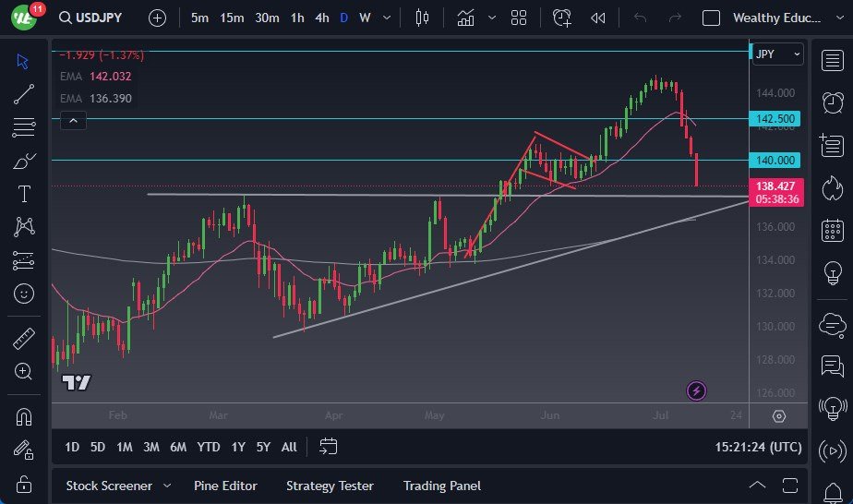Click the USDJPY symbol search field
Image resolution: width=853 pixels, height=504 pixels.
[96, 18]
